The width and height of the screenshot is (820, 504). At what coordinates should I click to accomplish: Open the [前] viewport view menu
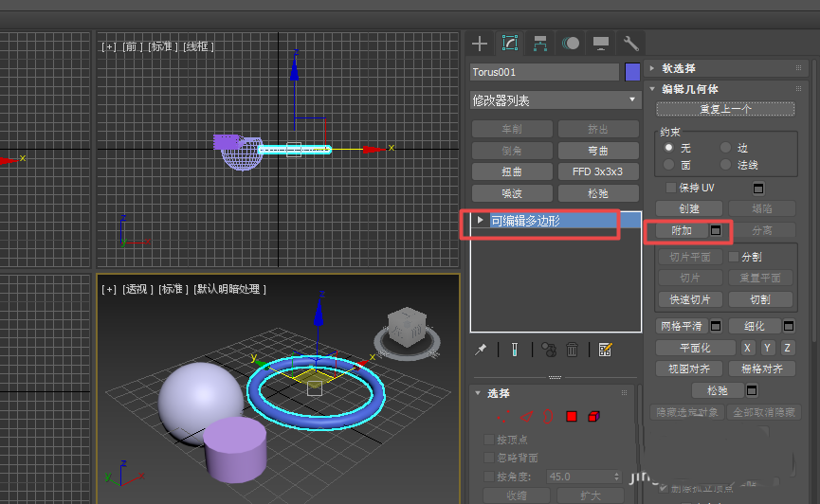coord(131,47)
